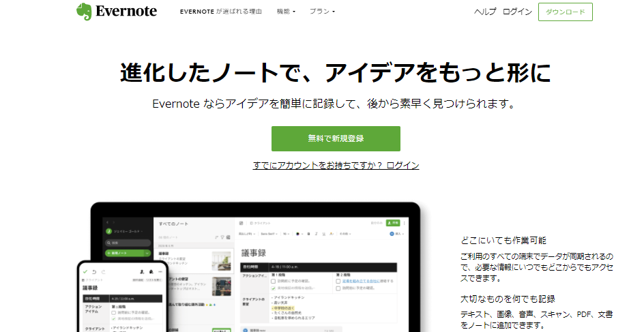Click the subheading about Evernote ならアイデアを簡単に記録
Image resolution: width=644 pixels, height=332 pixels.
pyautogui.click(x=334, y=104)
